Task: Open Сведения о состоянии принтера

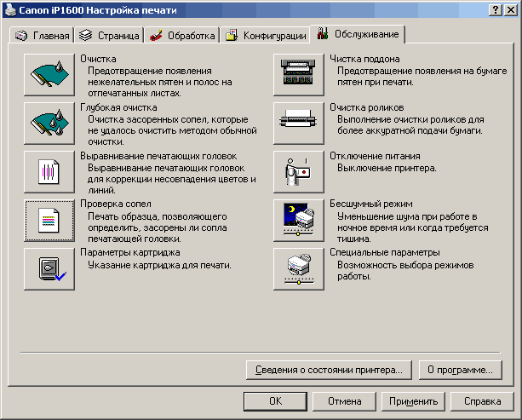Action: coord(329,370)
